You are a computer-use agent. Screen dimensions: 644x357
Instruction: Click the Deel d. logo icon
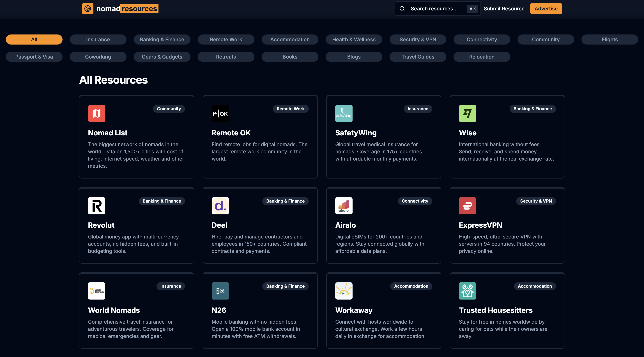(x=220, y=206)
